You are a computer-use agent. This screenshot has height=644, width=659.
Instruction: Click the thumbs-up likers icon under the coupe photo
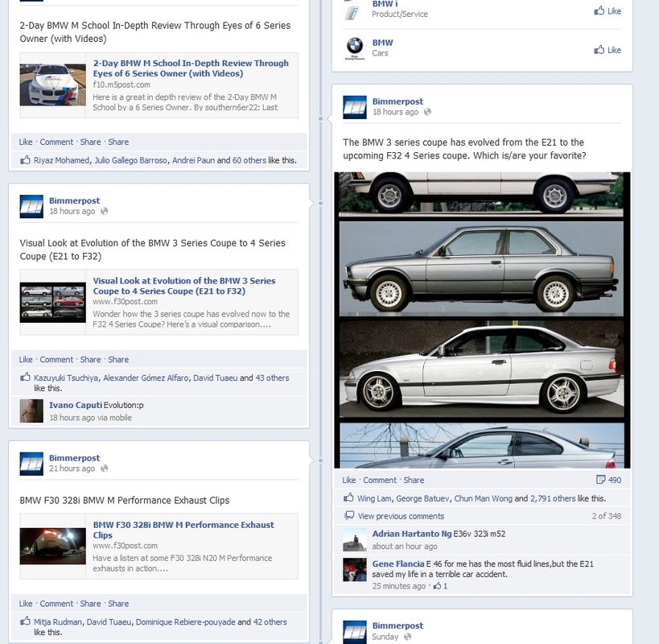pyautogui.click(x=352, y=499)
